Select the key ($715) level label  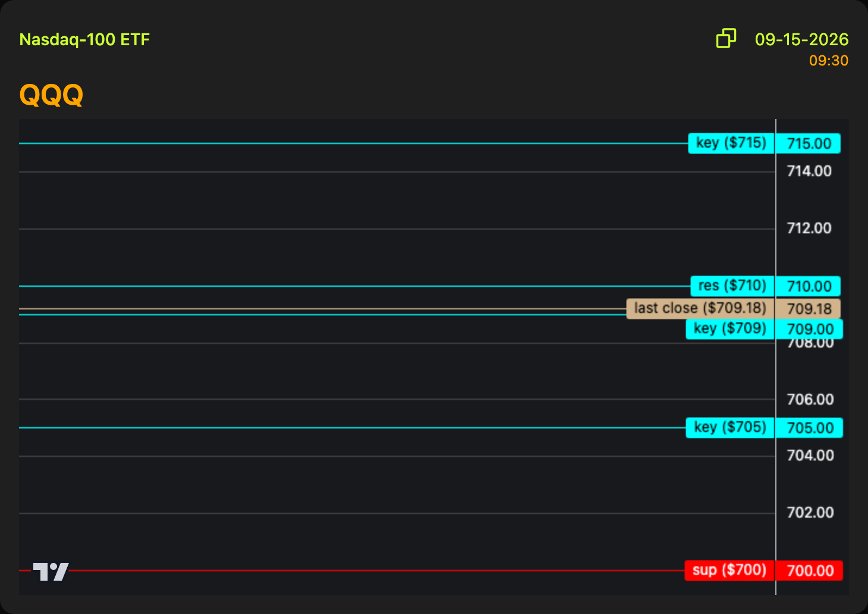point(731,143)
